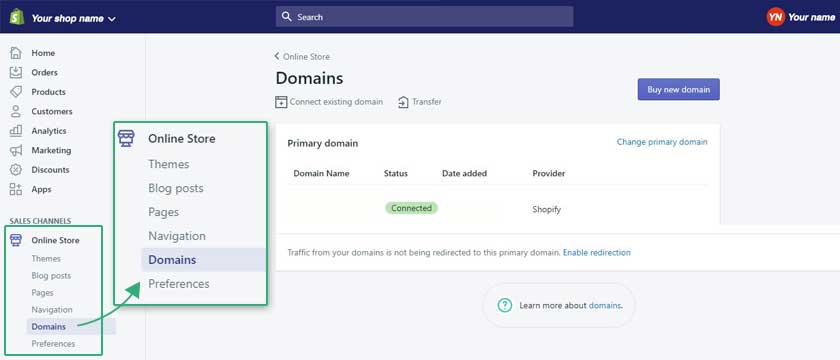Screen dimensions: 840x360
Task: Click Connect existing domain action
Action: point(329,102)
